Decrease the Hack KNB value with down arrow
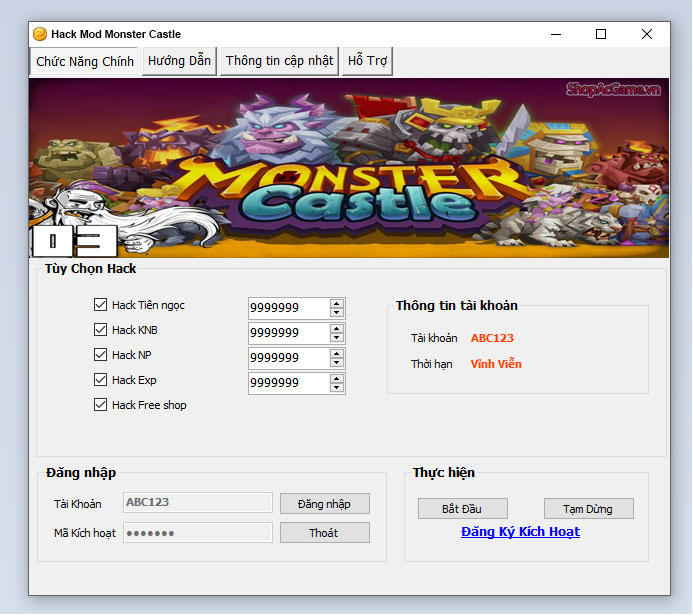Viewport: 693px width, 616px height. pos(337,338)
